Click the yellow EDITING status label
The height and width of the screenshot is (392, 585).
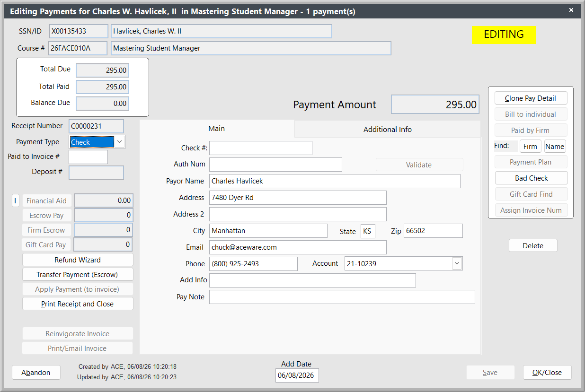(x=504, y=35)
